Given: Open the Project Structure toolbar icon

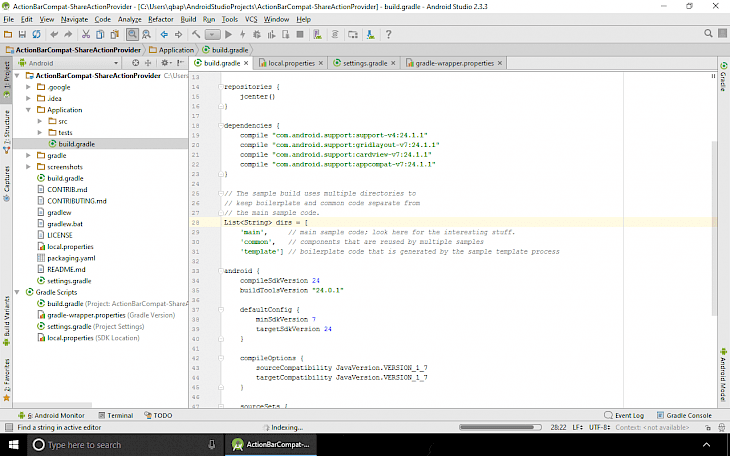Looking at the screenshot, I should (353, 34).
